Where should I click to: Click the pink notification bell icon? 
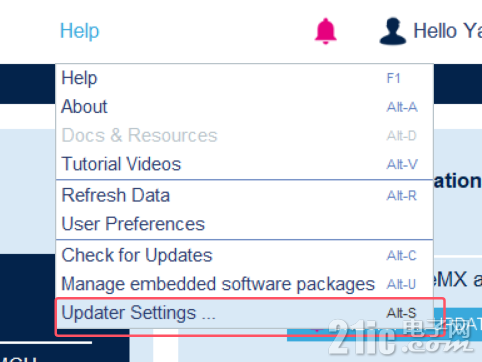pos(326,31)
